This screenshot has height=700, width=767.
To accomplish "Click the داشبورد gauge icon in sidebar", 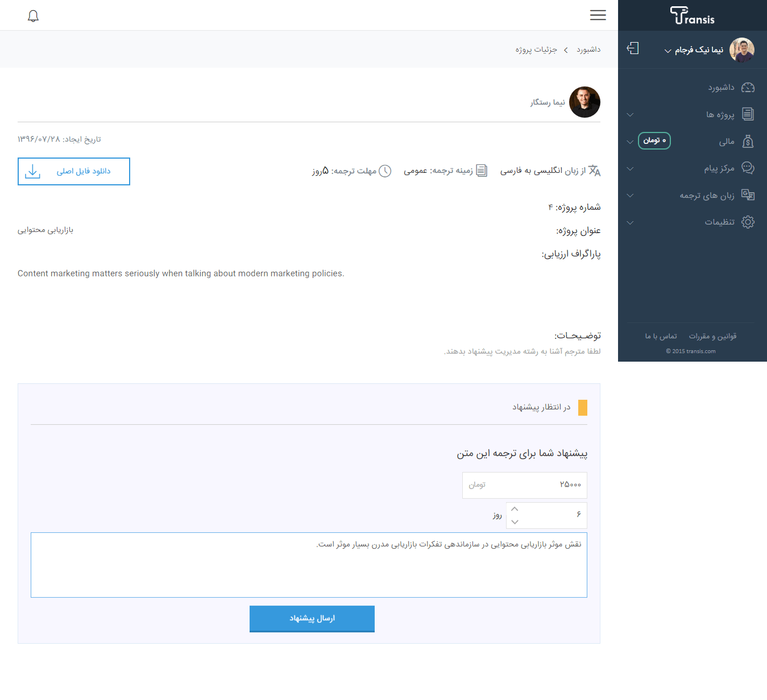I will (748, 88).
